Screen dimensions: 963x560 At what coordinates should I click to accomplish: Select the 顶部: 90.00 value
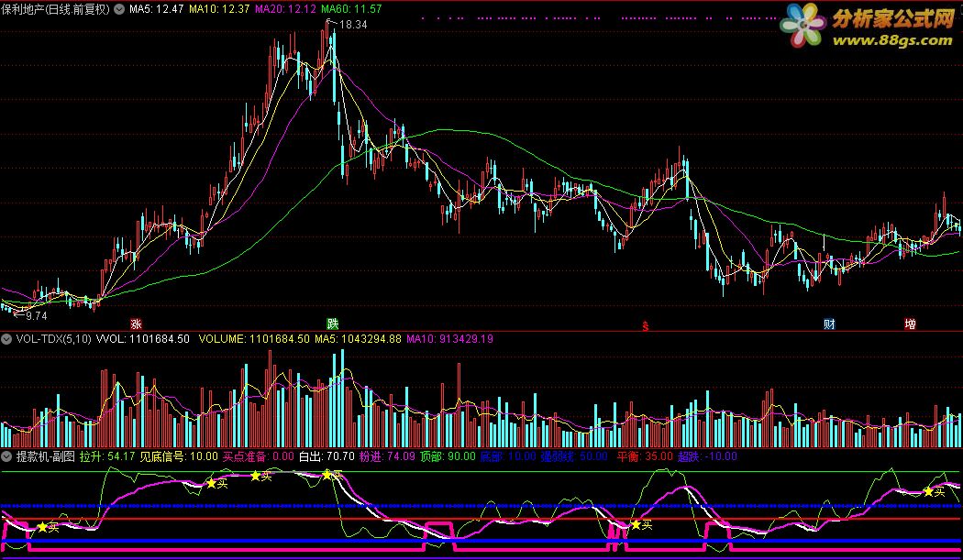(x=448, y=456)
